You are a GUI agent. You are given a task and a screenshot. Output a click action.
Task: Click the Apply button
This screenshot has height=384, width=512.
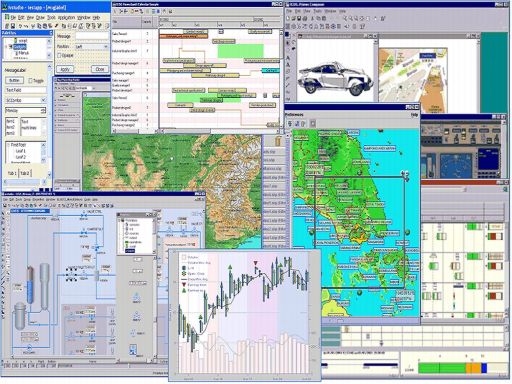pyautogui.click(x=65, y=69)
